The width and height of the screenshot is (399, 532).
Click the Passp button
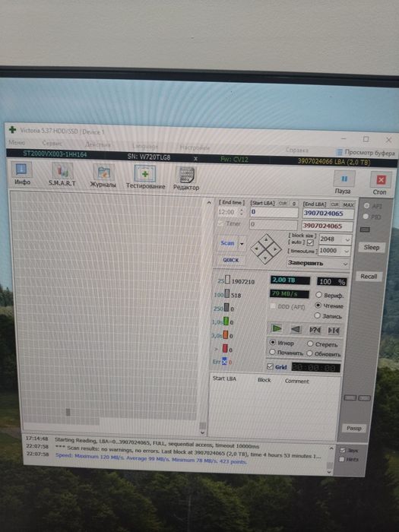(x=354, y=428)
